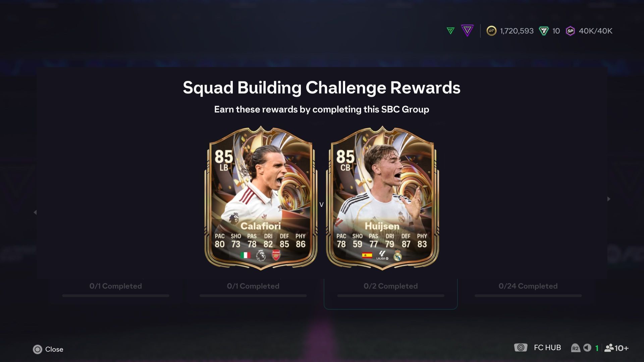The height and width of the screenshot is (362, 644).
Task: Select the purple triangle pennant icon
Action: [467, 31]
